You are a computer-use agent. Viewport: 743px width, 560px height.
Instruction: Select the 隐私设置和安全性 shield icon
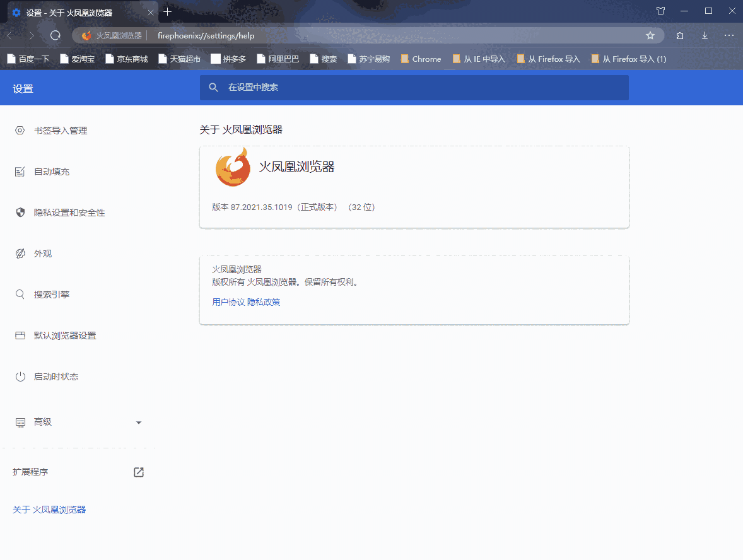pos(20,213)
